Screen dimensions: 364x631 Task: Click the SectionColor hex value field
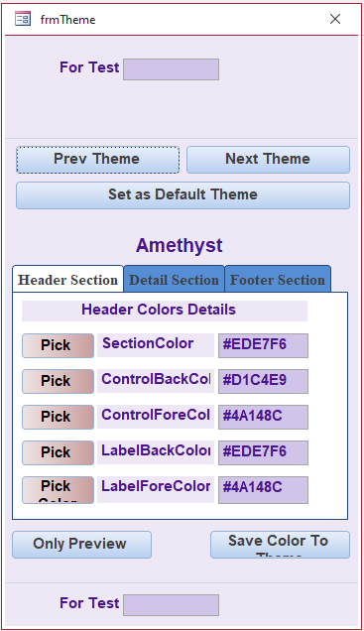tap(264, 345)
